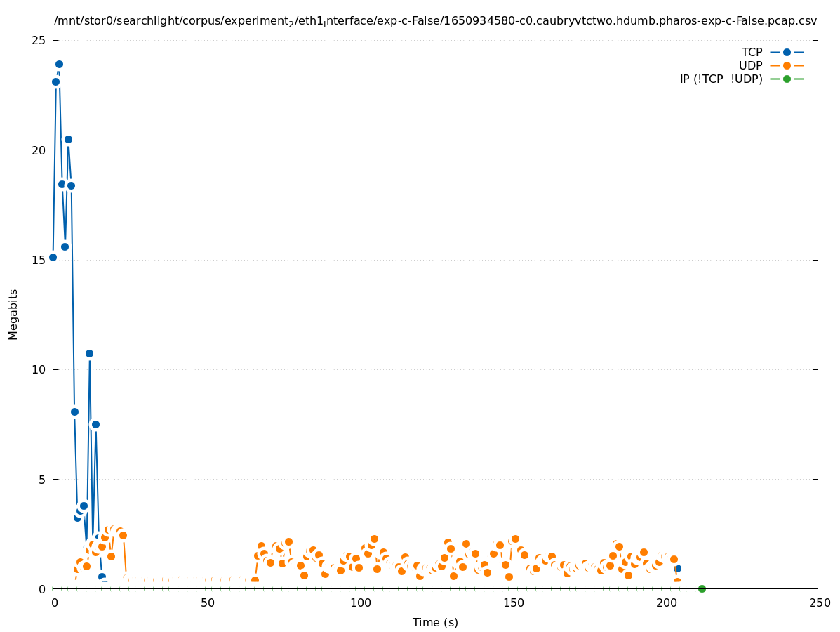
Task: Click the TCP data point near 20.5 Megabits
Action: (x=68, y=139)
